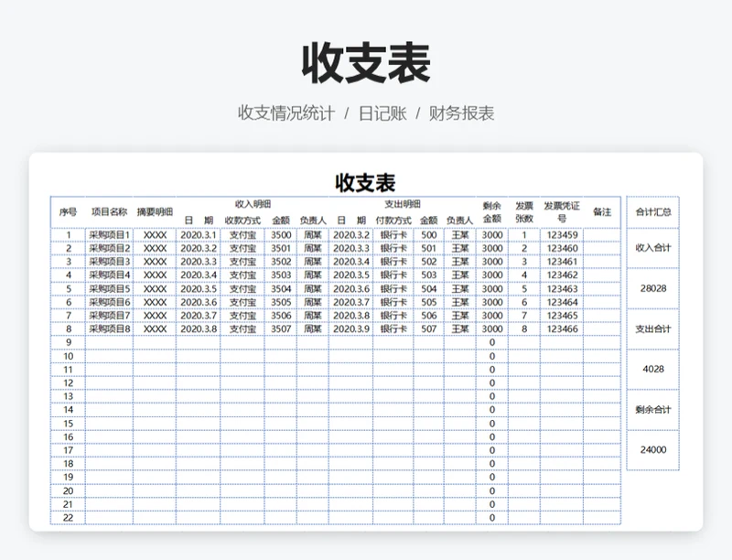
Task: Click the 摘要明细 header cell
Action: pyautogui.click(x=155, y=212)
